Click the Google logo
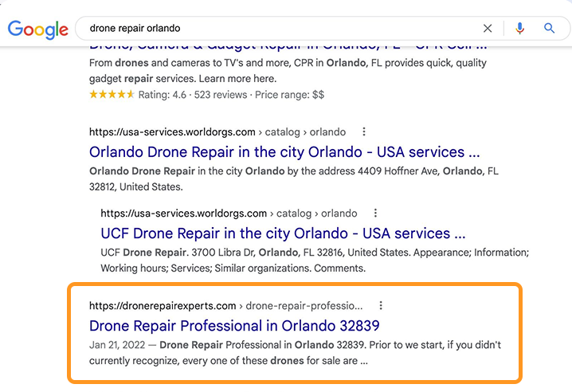 click(38, 29)
